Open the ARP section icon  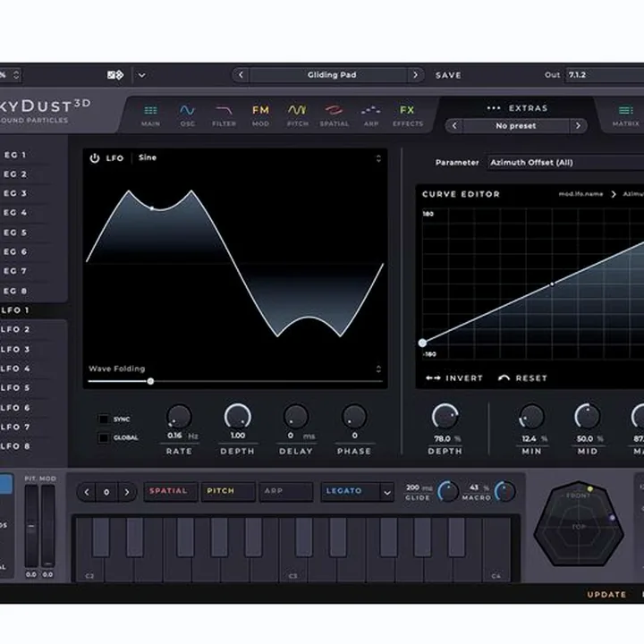[x=370, y=110]
